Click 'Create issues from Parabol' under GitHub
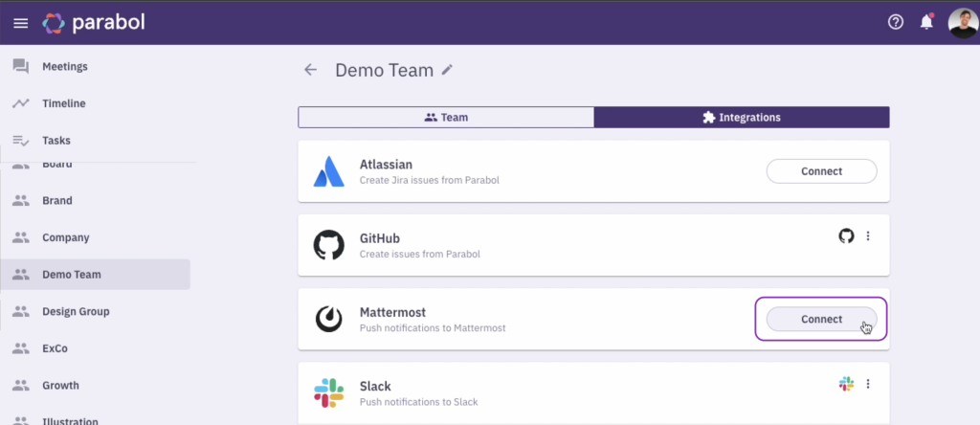The image size is (980, 425). pyautogui.click(x=420, y=255)
